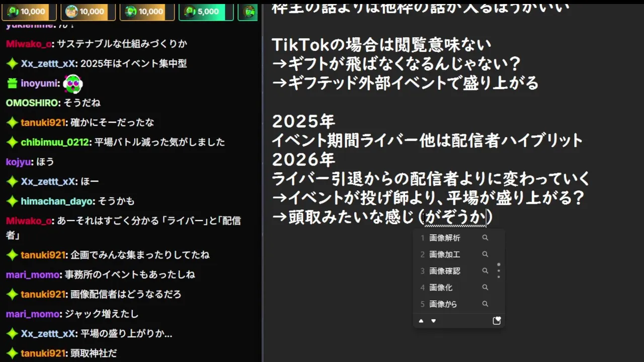Click the search icon beside 画像から
Image resolution: width=644 pixels, height=362 pixels.
coord(485,304)
